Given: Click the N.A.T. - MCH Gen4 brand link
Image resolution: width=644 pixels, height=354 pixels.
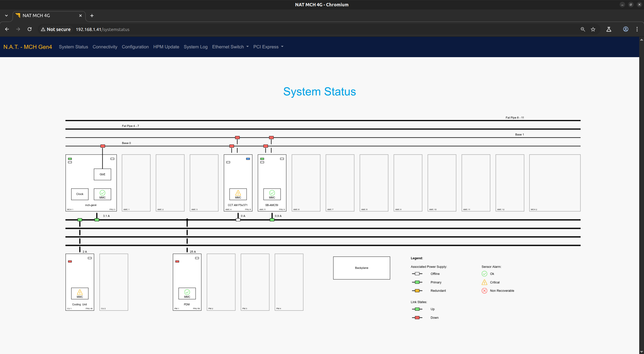Looking at the screenshot, I should tap(28, 47).
